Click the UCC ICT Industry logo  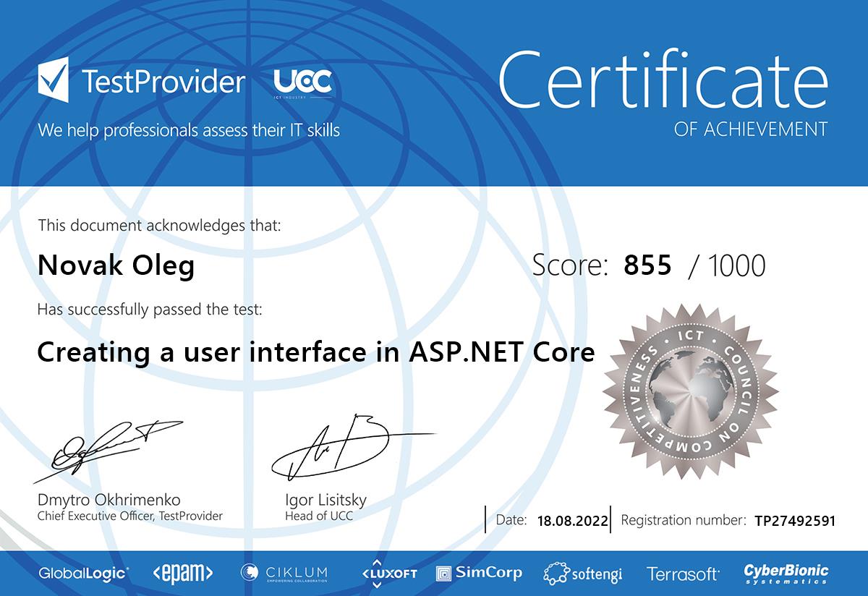[x=302, y=83]
